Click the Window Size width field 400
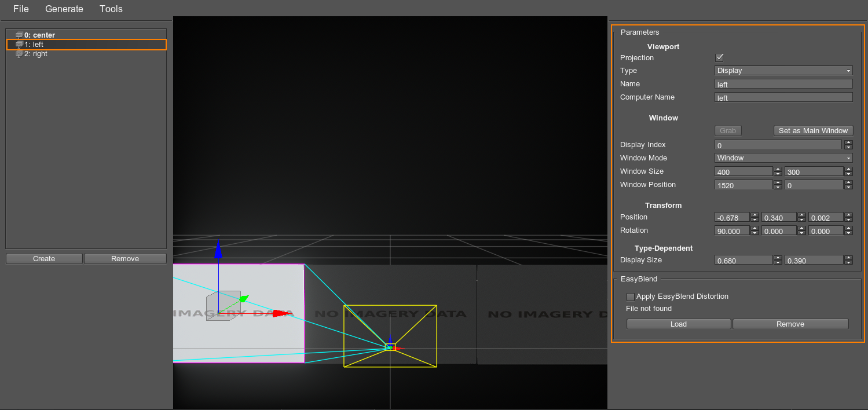The width and height of the screenshot is (868, 410). tap(744, 171)
